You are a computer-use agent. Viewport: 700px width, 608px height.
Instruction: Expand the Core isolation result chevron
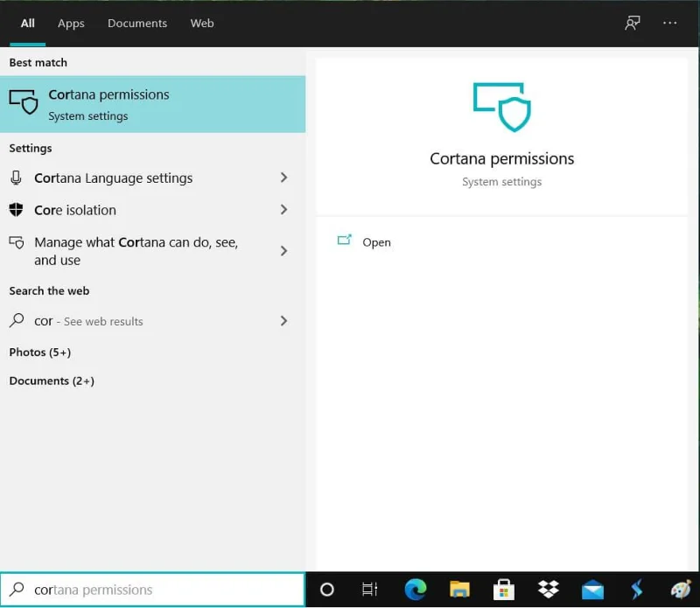(x=283, y=210)
